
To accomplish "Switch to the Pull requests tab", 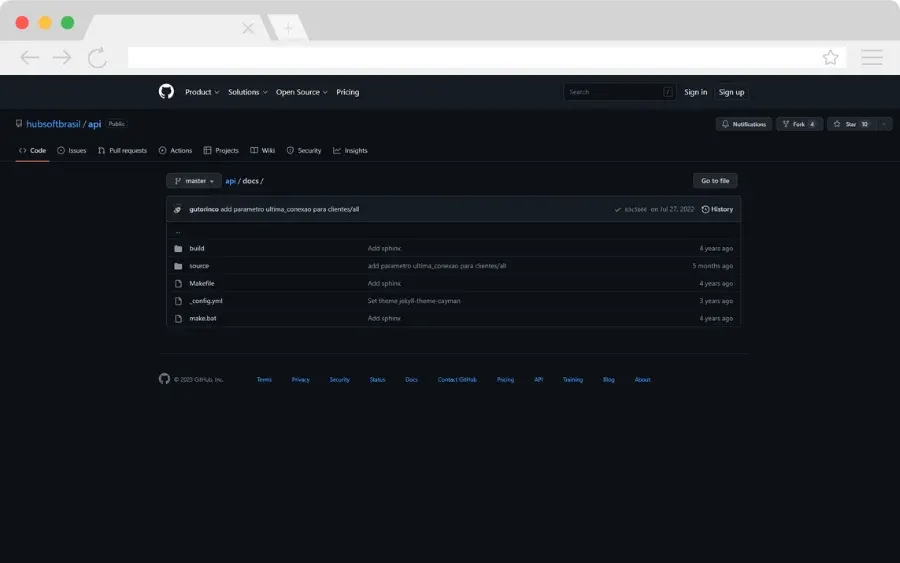I will (x=122, y=150).
